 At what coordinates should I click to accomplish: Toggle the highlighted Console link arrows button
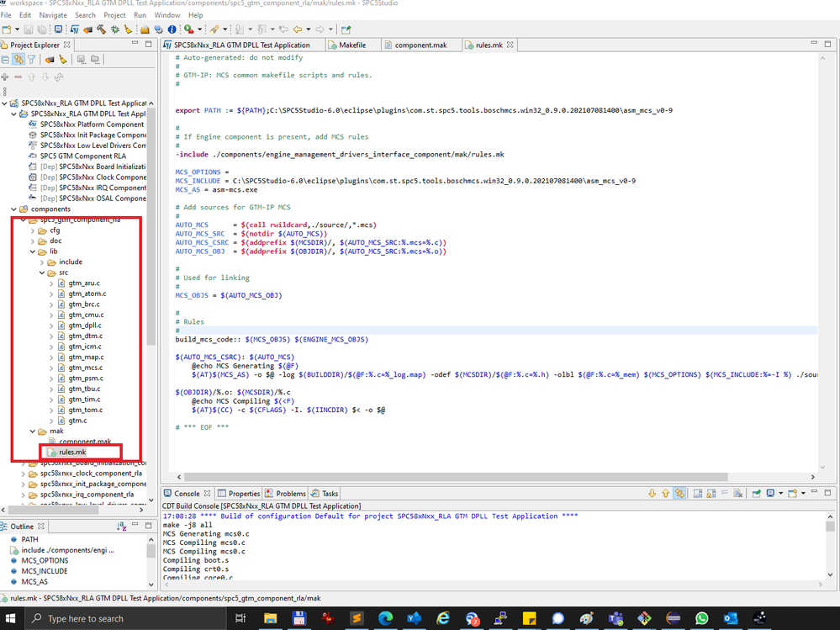tap(679, 494)
